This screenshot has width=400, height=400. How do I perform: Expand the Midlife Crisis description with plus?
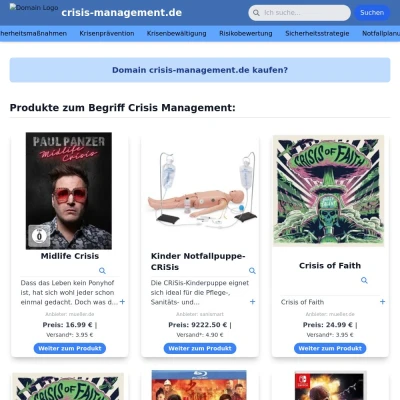[122, 302]
